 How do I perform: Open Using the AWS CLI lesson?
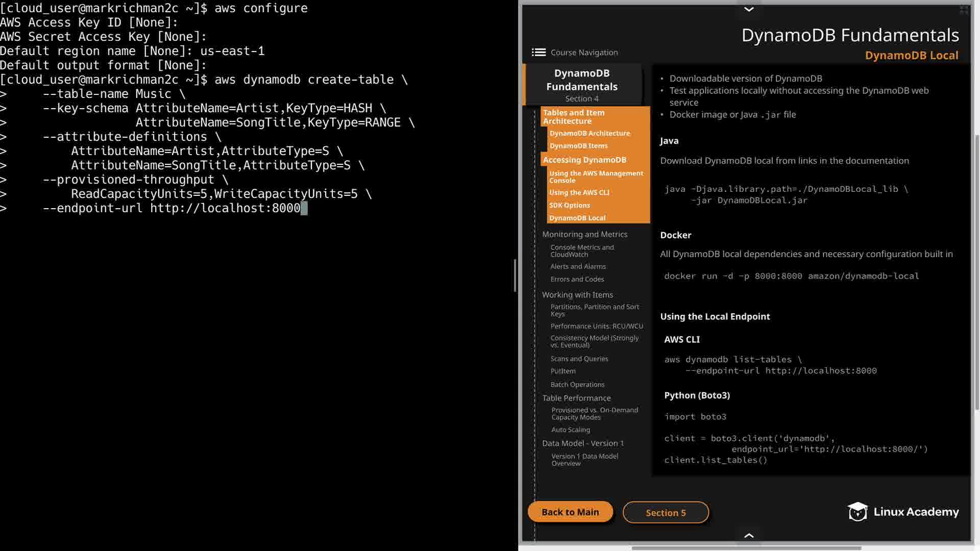579,192
